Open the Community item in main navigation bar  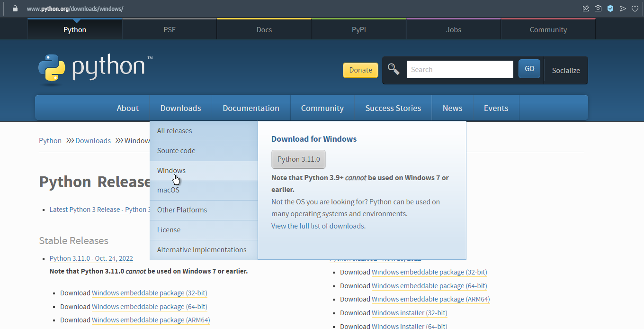point(322,108)
